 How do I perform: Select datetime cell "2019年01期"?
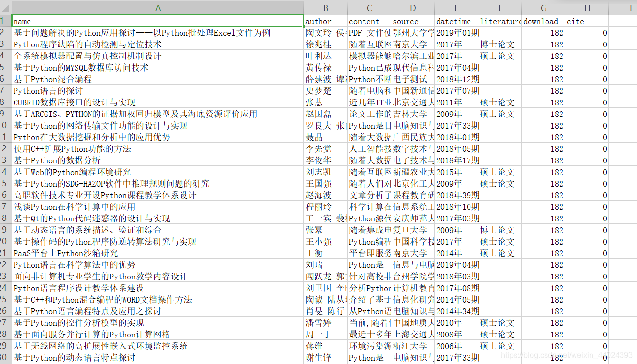pos(456,33)
